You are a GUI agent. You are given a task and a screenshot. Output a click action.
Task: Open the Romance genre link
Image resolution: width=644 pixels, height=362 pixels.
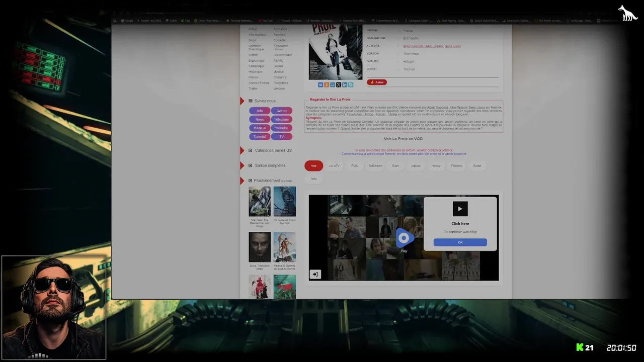280,77
